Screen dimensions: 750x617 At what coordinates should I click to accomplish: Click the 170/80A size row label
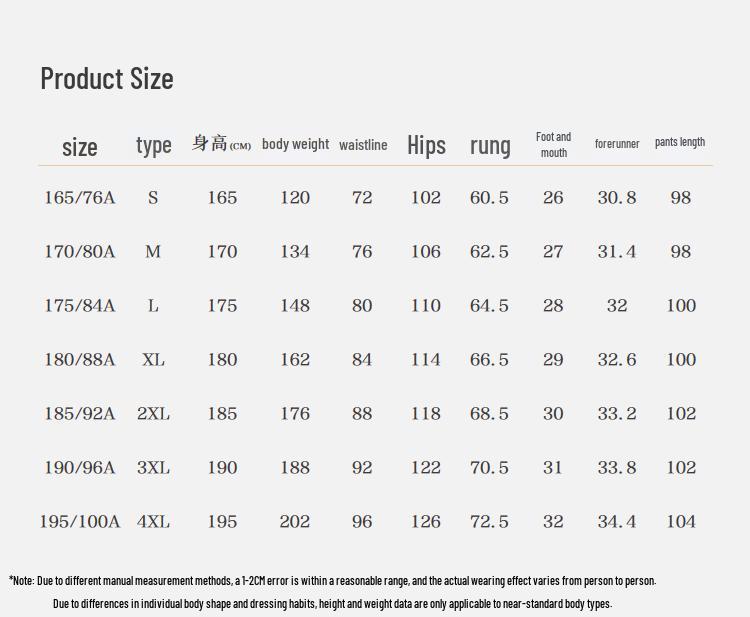(79, 252)
